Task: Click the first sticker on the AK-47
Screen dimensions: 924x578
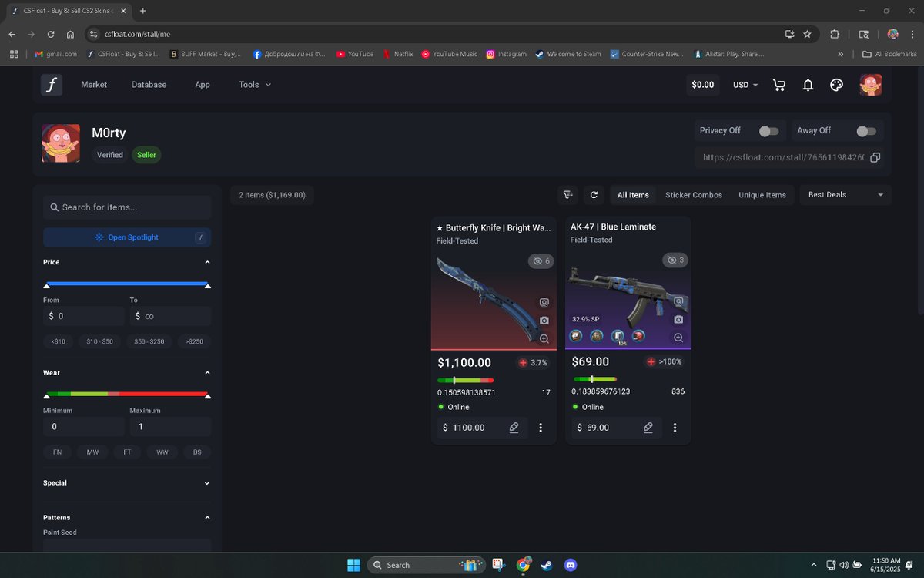Action: point(575,336)
